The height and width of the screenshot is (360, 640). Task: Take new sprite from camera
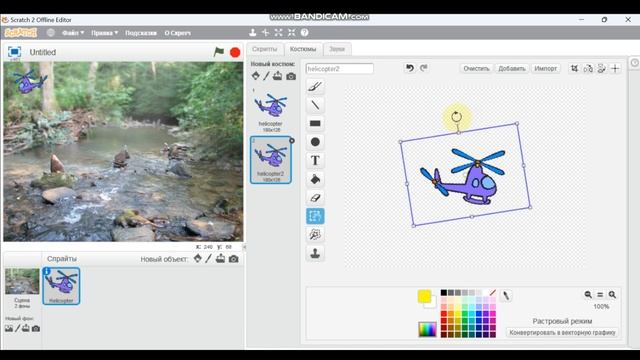pyautogui.click(x=233, y=259)
